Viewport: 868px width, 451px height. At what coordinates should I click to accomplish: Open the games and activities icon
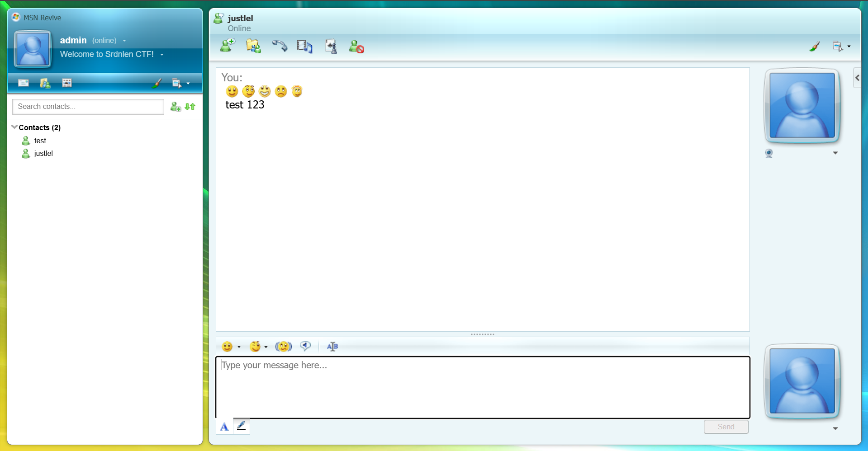[331, 46]
